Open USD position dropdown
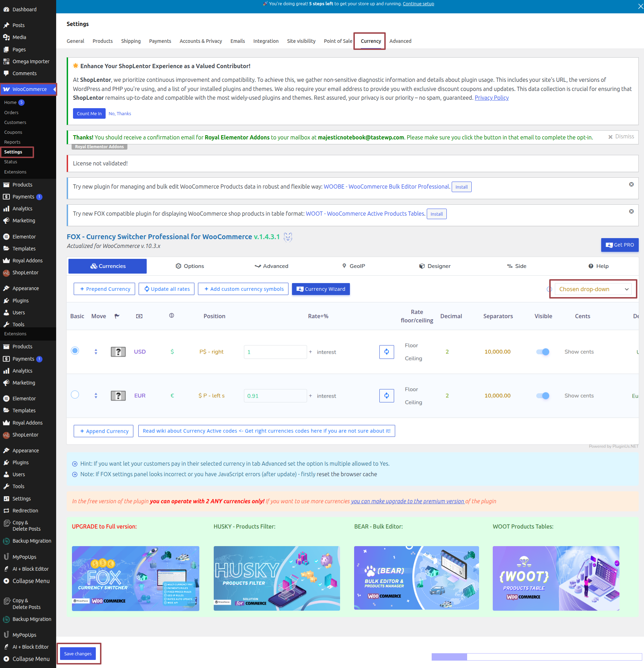 click(x=211, y=352)
